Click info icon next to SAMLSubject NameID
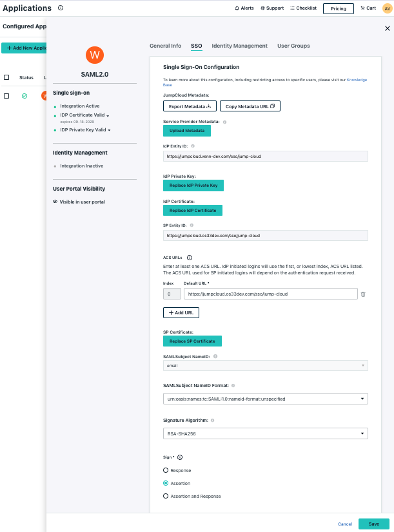 (x=215, y=357)
